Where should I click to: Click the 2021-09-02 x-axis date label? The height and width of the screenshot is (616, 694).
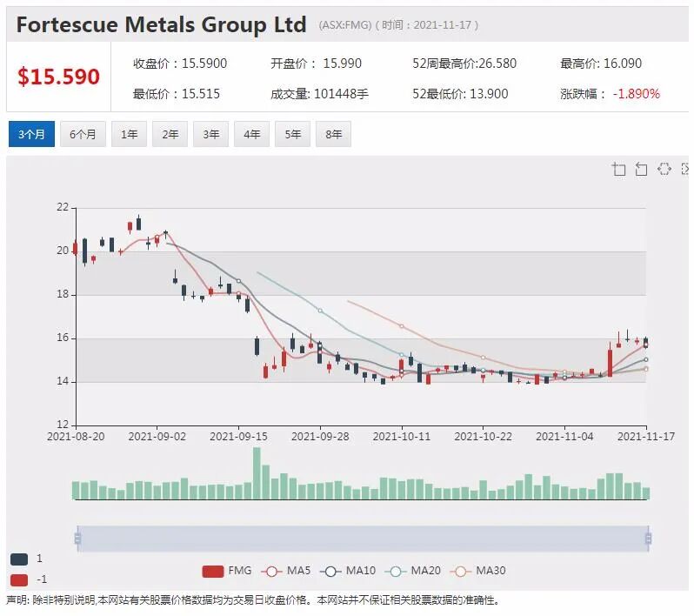[157, 437]
